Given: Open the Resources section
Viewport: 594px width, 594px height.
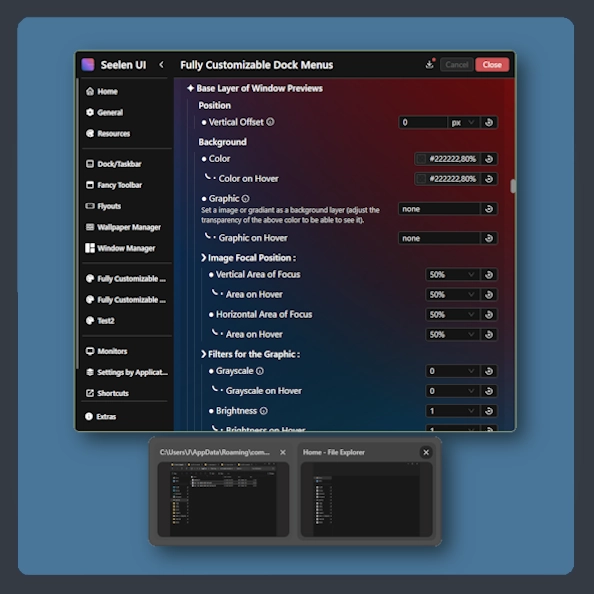Looking at the screenshot, I should pos(108,133).
